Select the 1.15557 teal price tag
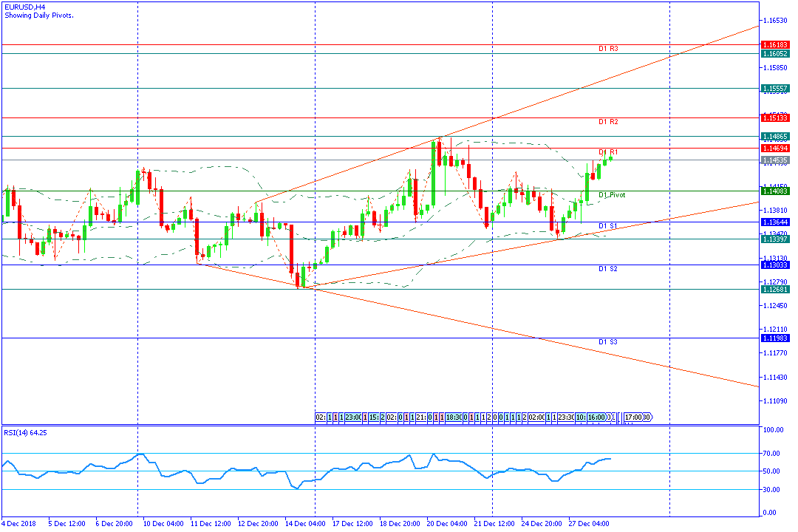 pyautogui.click(x=776, y=89)
